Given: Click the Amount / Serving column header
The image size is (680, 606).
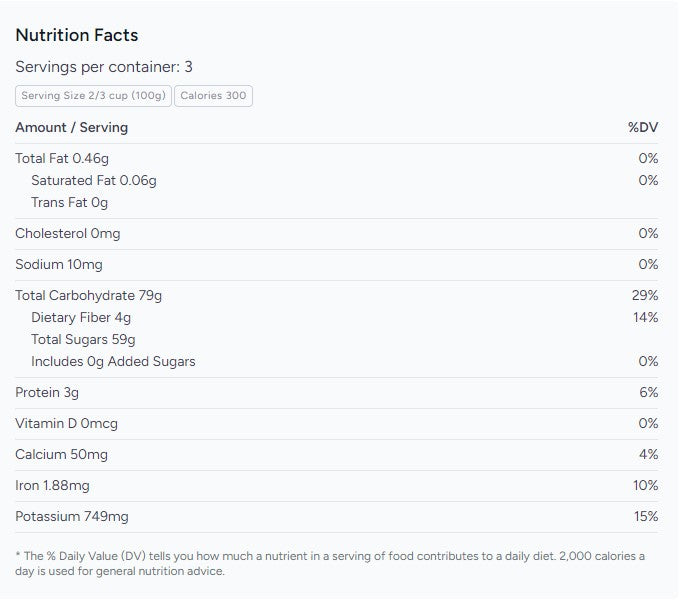Looking at the screenshot, I should (x=72, y=127).
